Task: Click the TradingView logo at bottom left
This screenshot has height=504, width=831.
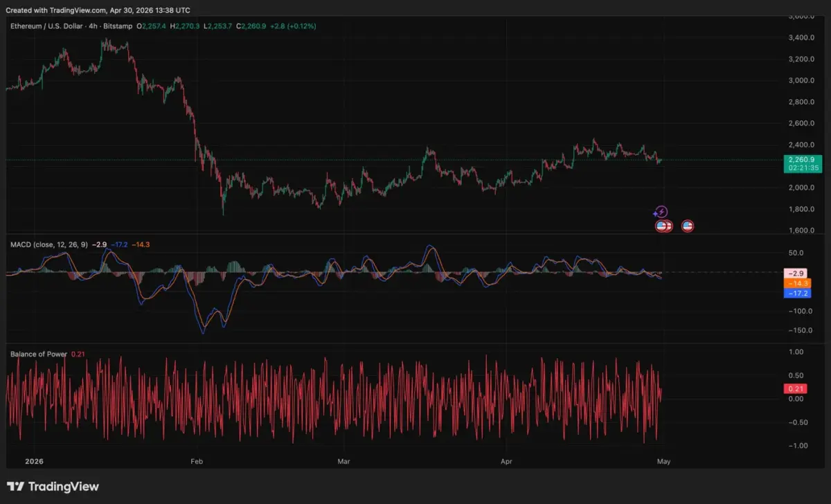Action: [53, 487]
